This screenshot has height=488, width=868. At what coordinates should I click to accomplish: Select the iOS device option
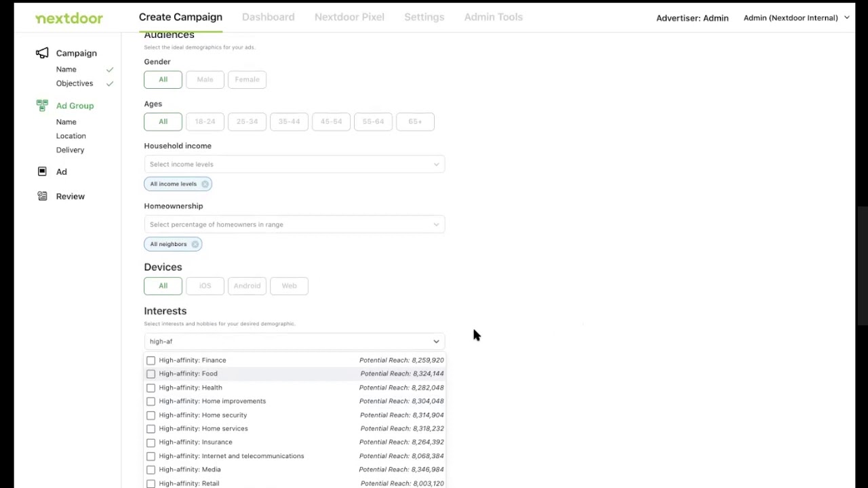point(205,285)
